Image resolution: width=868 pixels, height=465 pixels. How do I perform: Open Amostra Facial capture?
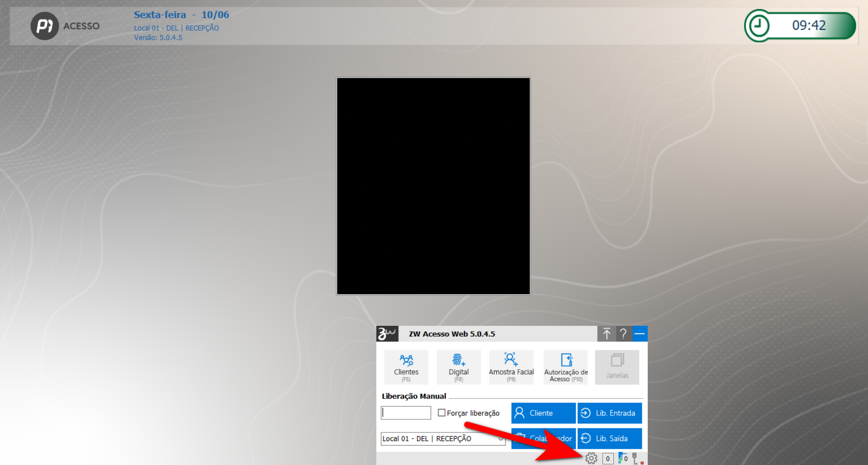point(511,366)
